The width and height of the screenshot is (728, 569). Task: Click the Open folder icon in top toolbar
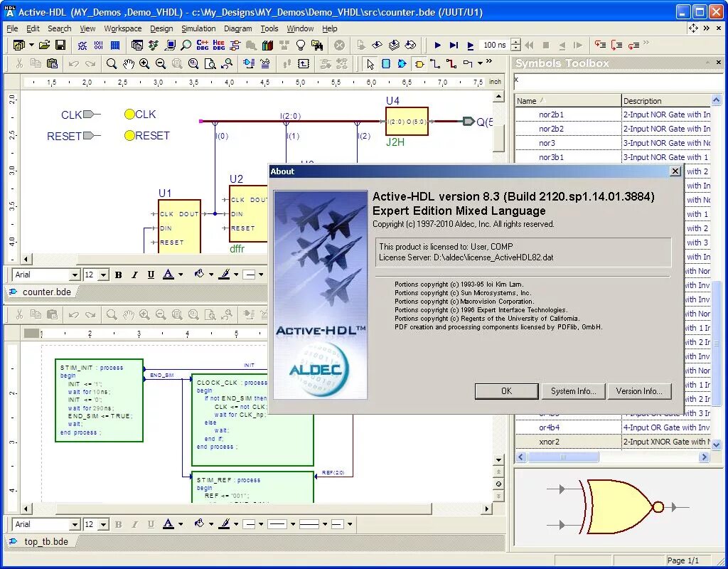click(44, 45)
